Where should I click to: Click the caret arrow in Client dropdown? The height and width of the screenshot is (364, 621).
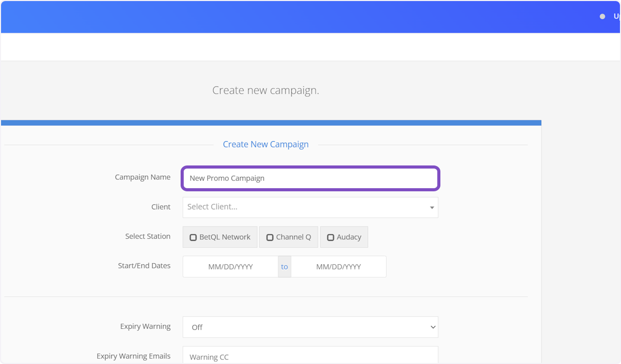pos(432,207)
